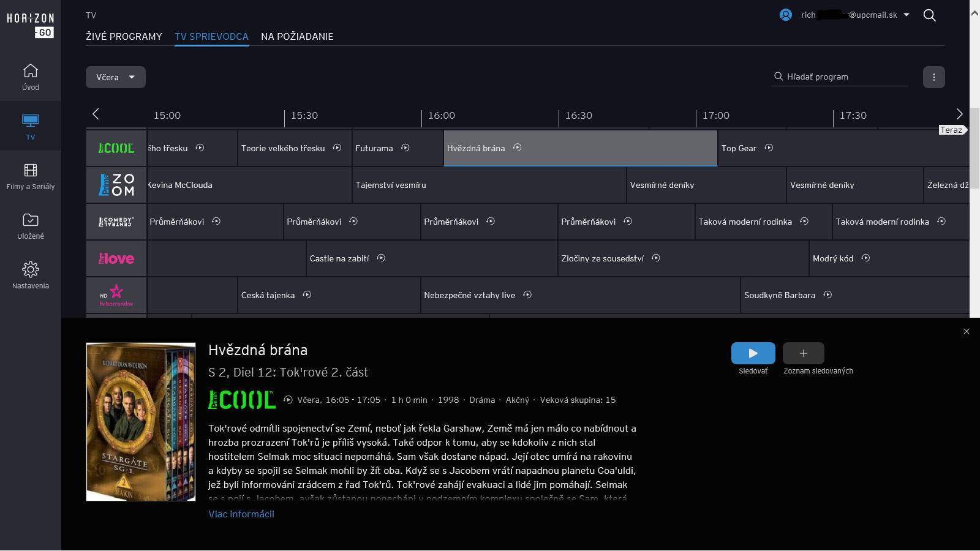
Task: Click the search magnifier in top bar
Action: click(x=929, y=15)
